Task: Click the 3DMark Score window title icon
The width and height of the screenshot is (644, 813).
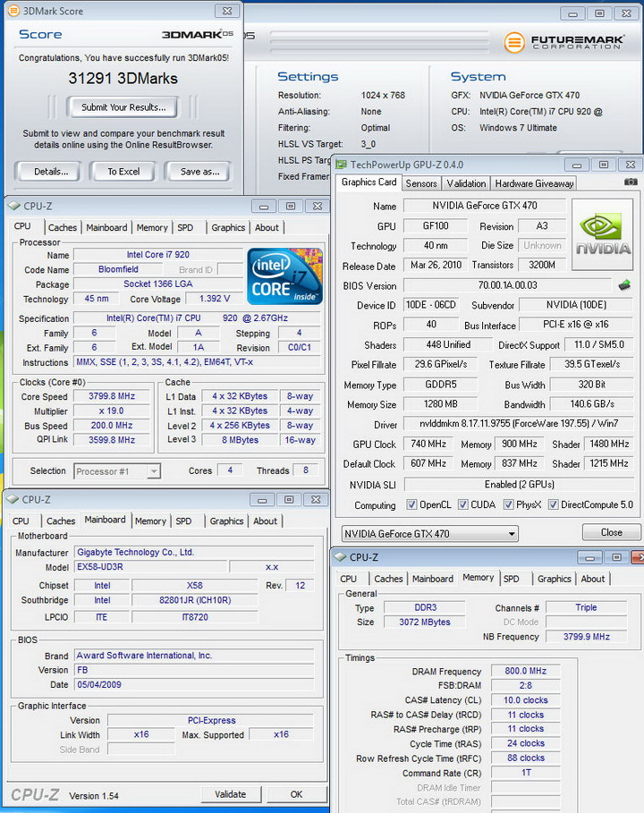Action: [13, 11]
